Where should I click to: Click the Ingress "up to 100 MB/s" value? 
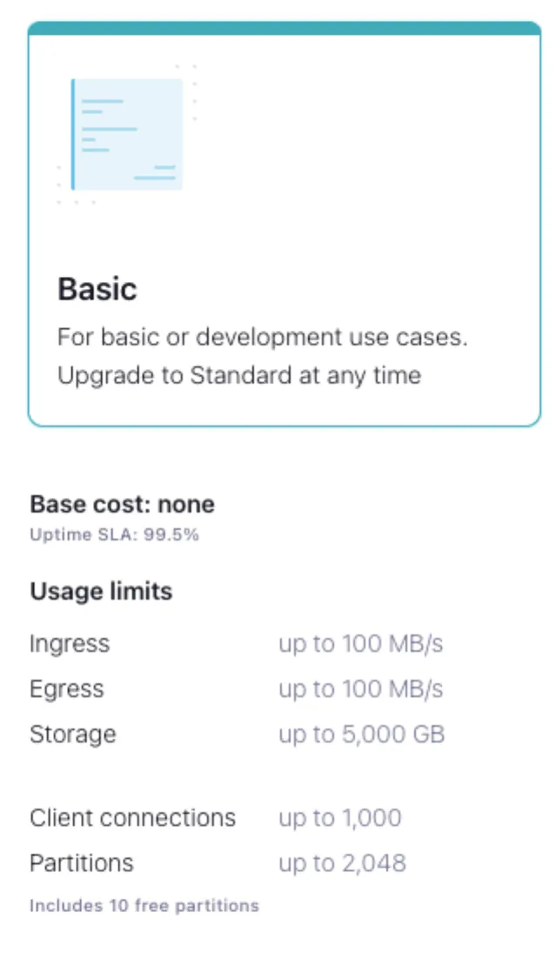pyautogui.click(x=360, y=644)
